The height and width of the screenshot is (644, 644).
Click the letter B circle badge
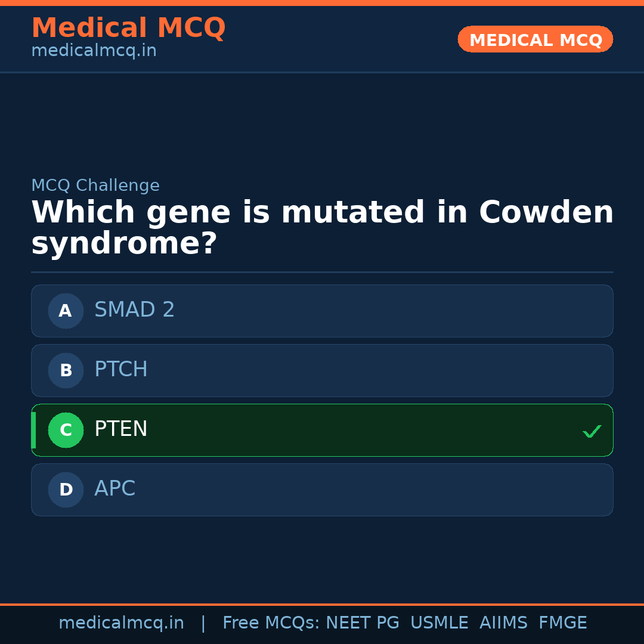[66, 370]
